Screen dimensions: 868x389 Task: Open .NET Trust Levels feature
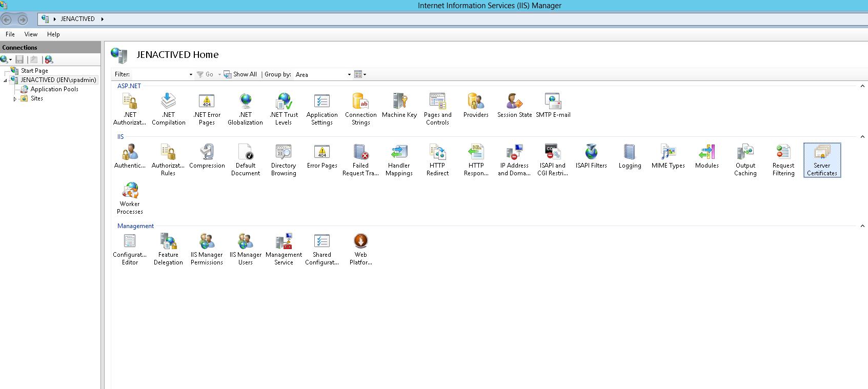click(x=284, y=109)
